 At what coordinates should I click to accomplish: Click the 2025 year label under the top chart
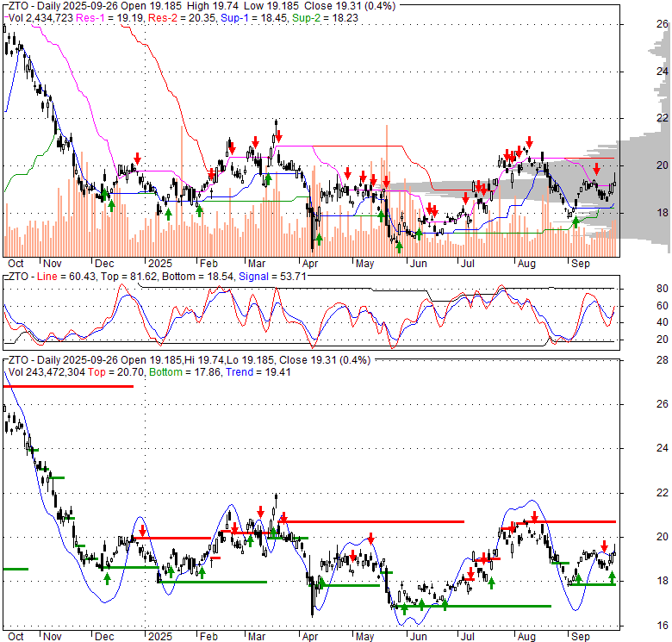pos(160,264)
